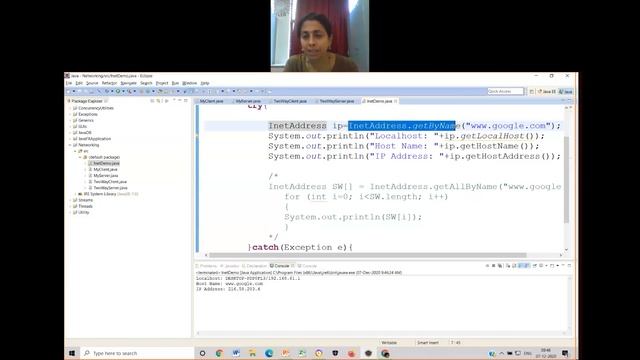Open the Debug icon dropdown arrow
Image resolution: width=640 pixels, height=360 pixels.
[x=112, y=91]
